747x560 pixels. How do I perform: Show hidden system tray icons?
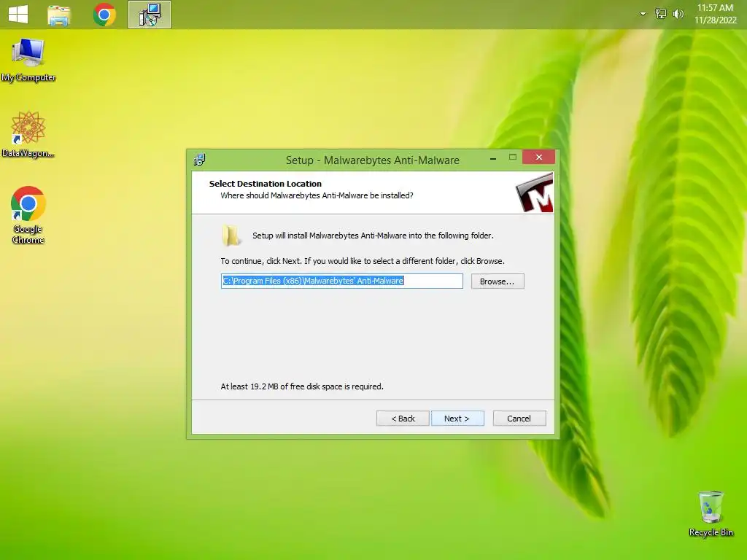tap(643, 14)
